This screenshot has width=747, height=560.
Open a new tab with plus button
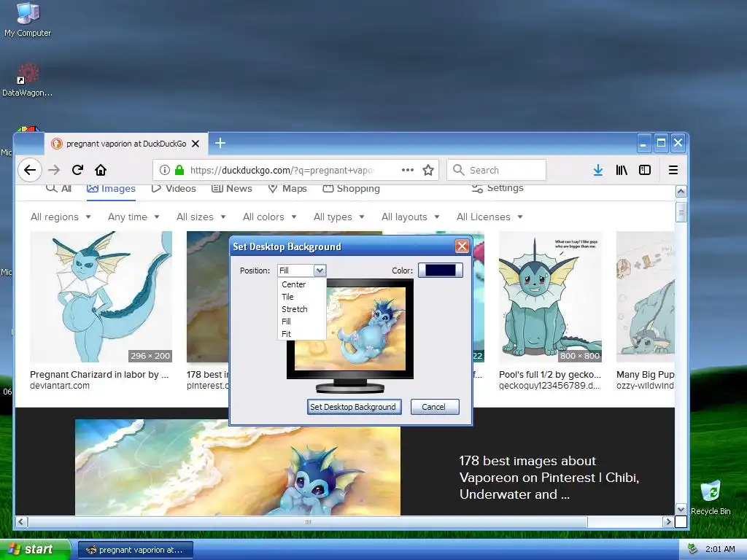(x=220, y=143)
